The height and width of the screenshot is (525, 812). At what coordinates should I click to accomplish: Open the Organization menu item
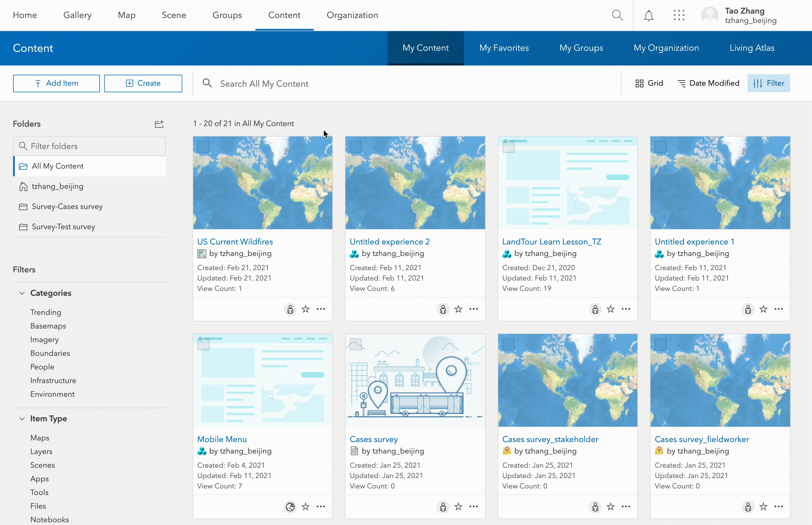click(352, 15)
